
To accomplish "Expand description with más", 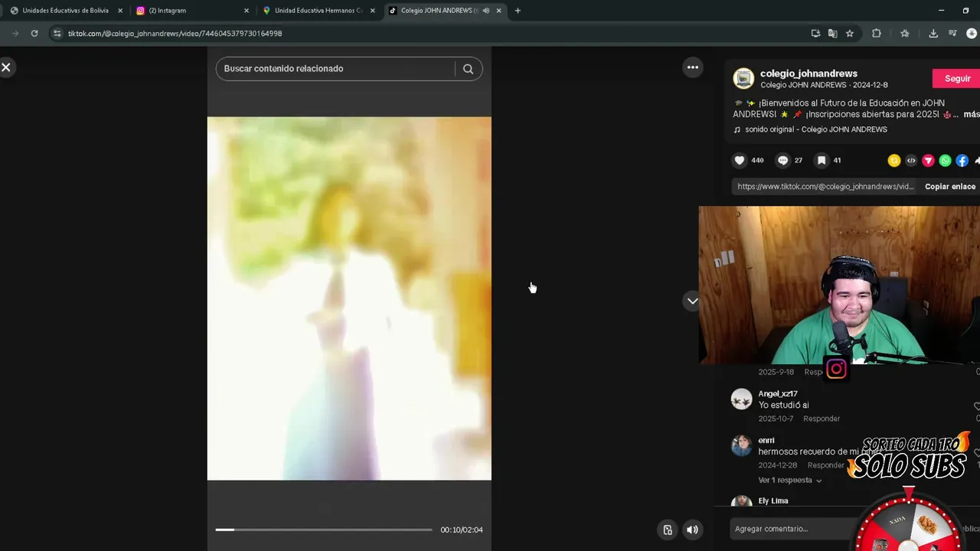I will (971, 114).
